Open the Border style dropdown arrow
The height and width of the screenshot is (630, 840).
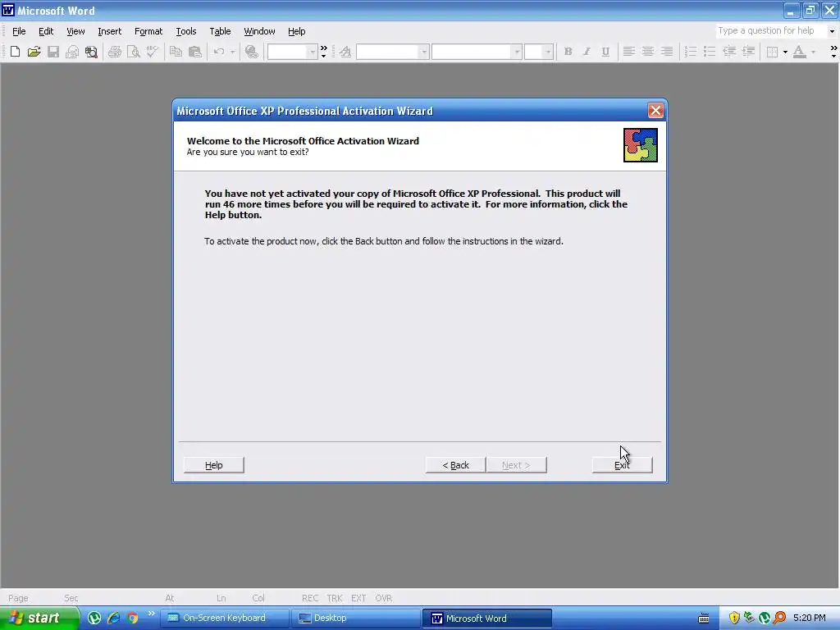tap(785, 52)
